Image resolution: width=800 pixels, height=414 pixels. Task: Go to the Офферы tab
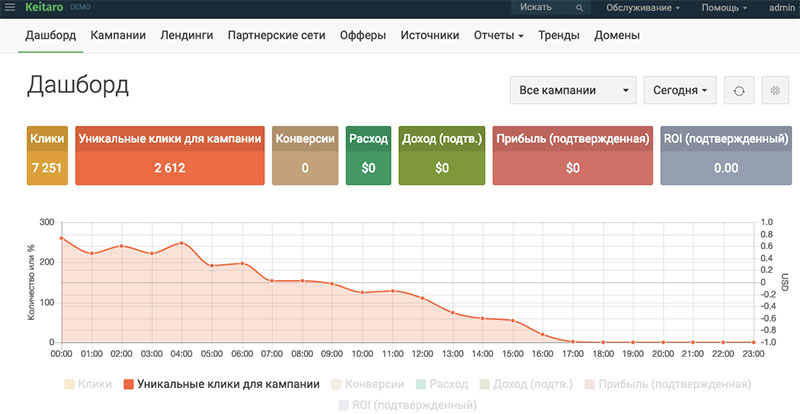click(x=363, y=36)
